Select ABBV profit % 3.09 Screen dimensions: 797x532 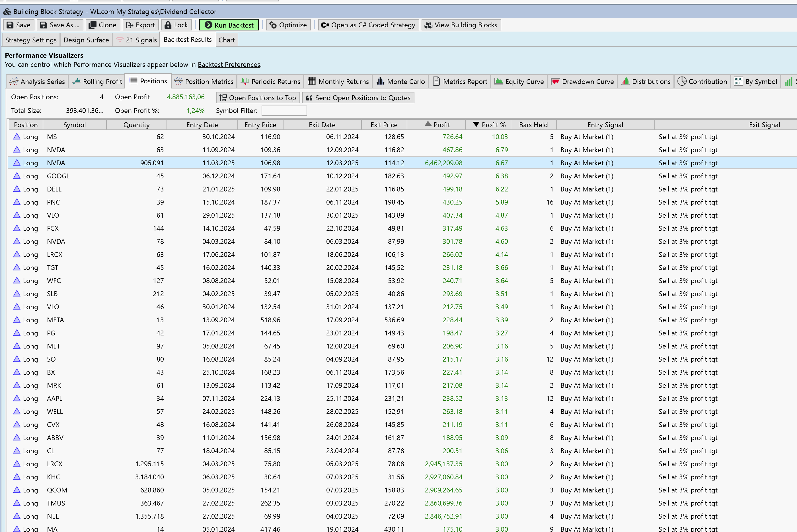(501, 438)
